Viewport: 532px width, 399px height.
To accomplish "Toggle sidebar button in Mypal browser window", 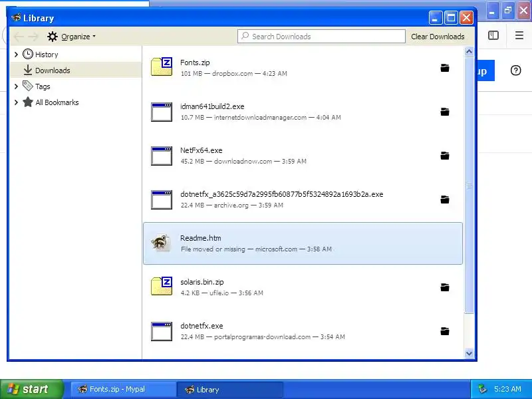I will [x=493, y=35].
